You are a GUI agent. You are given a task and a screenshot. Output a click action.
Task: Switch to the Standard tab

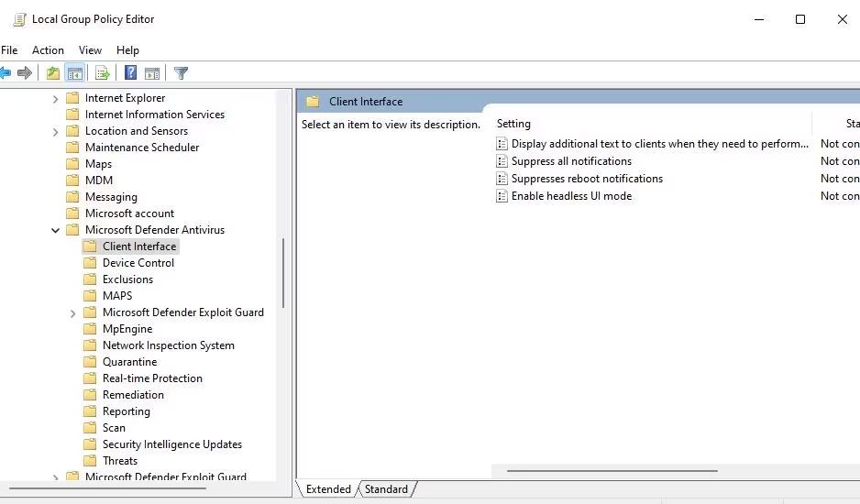tap(386, 489)
